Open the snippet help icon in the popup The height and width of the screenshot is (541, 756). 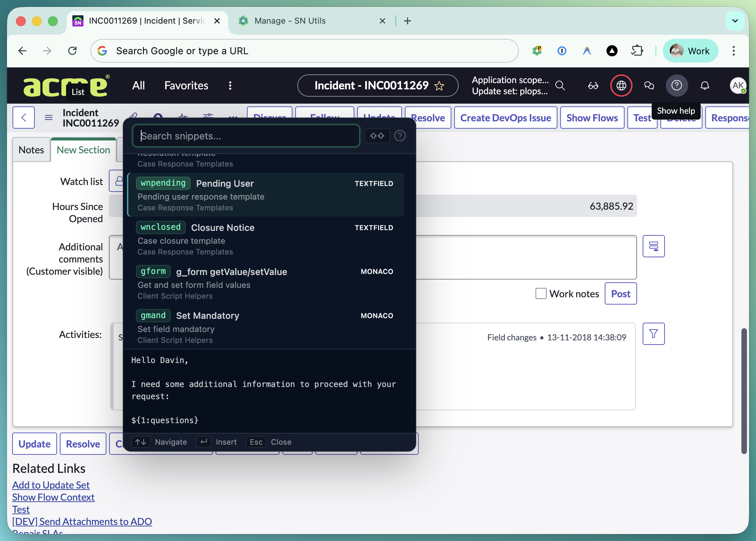pyautogui.click(x=400, y=136)
